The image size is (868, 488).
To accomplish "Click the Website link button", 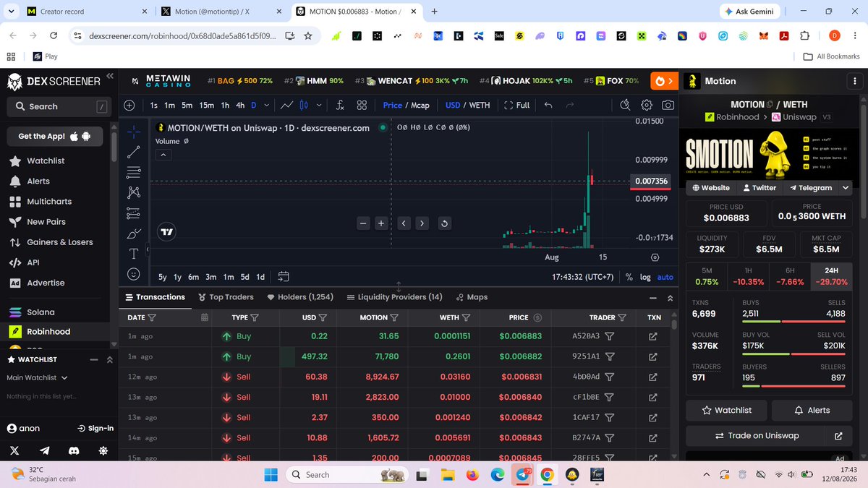I will pyautogui.click(x=710, y=187).
